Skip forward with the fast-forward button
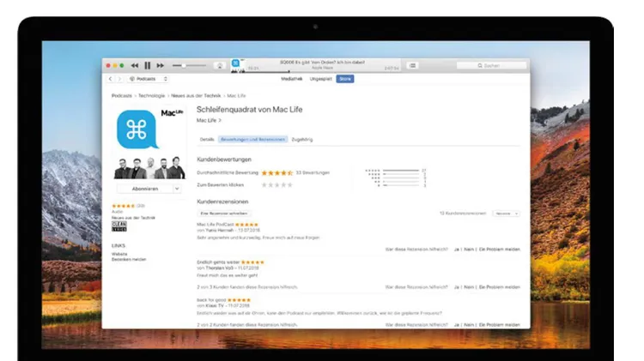This screenshot has height=361, width=644. pyautogui.click(x=161, y=65)
